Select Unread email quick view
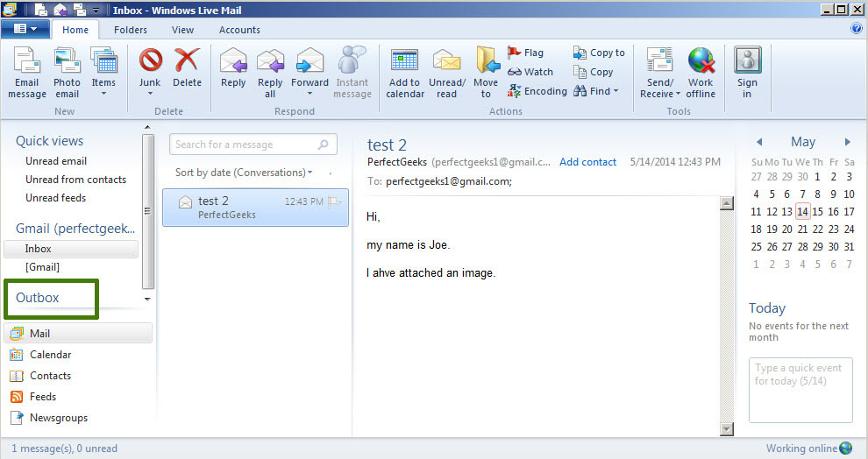 tap(56, 161)
